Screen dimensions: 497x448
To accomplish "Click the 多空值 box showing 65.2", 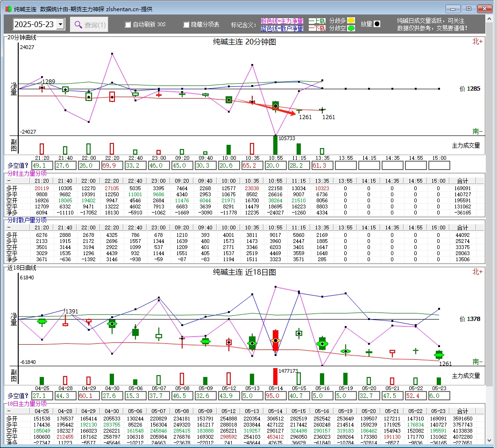I will click(252, 165).
